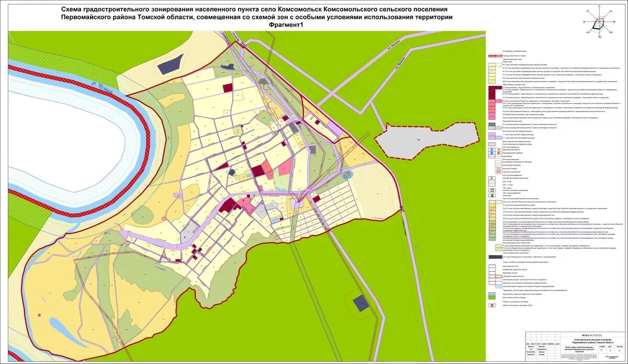Click the yellow Ж1 residential zone legend swatch
The image size is (628, 364).
(x=492, y=64)
